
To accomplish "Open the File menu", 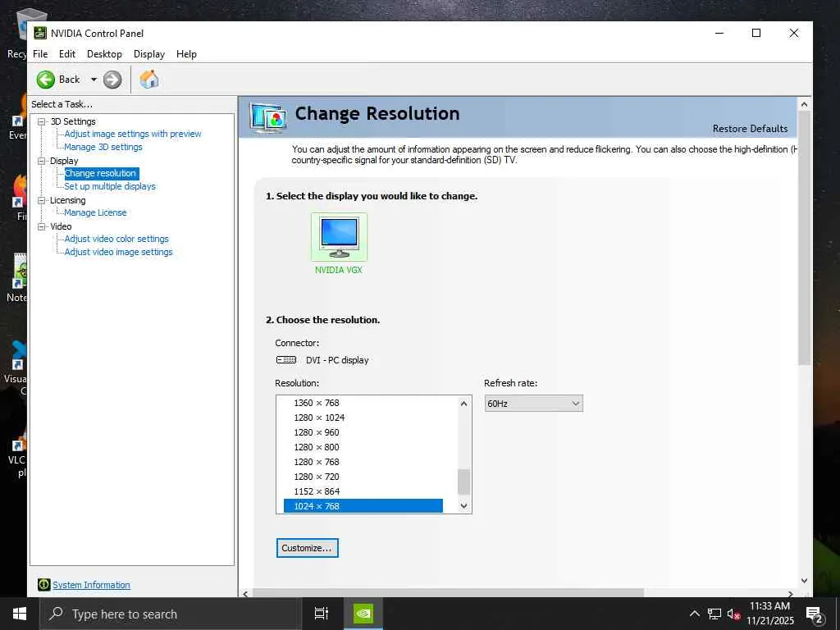I will [x=40, y=54].
